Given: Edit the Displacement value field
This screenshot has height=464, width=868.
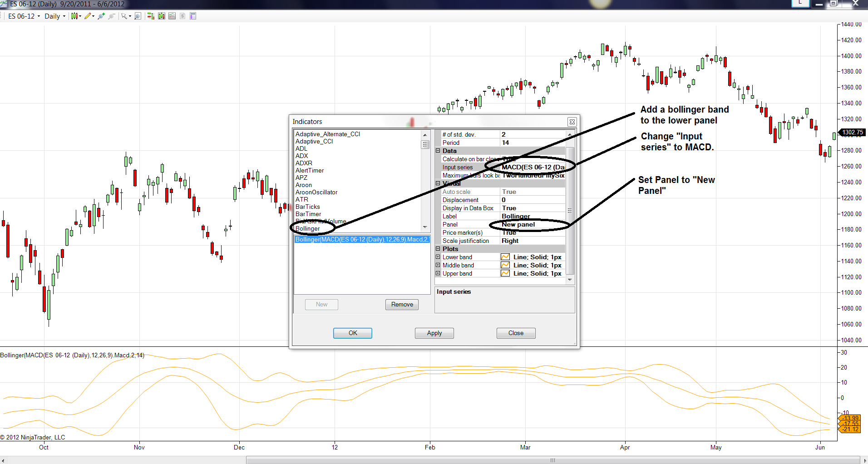Looking at the screenshot, I should coord(533,200).
